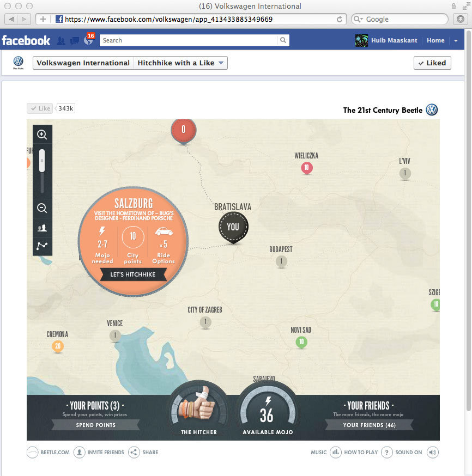This screenshot has width=472, height=476.
Task: Click the Available Mojo 36 gauge
Action: pyautogui.click(x=267, y=408)
